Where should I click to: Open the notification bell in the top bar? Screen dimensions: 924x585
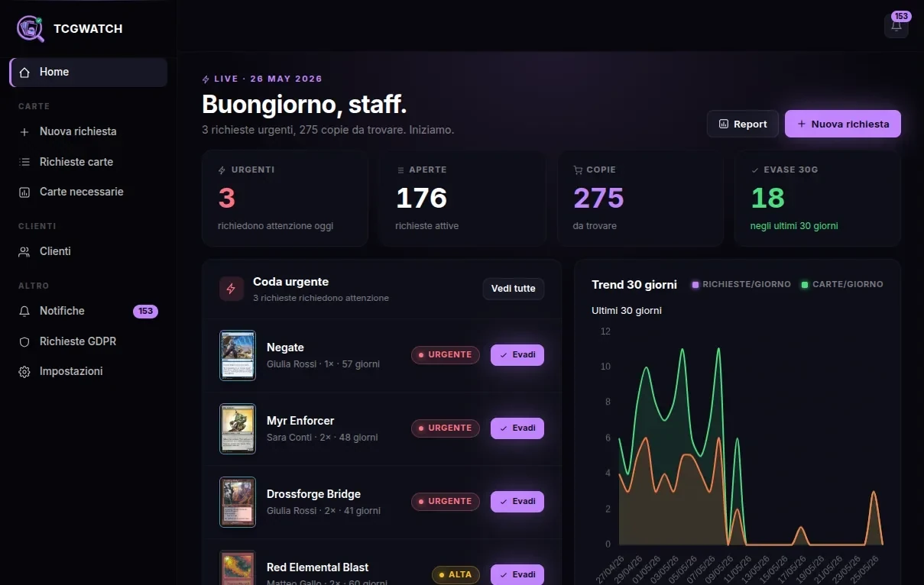click(x=896, y=25)
